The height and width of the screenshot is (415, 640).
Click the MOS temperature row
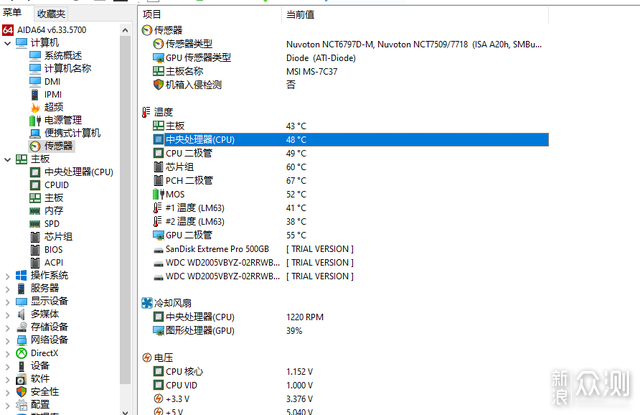(351, 194)
